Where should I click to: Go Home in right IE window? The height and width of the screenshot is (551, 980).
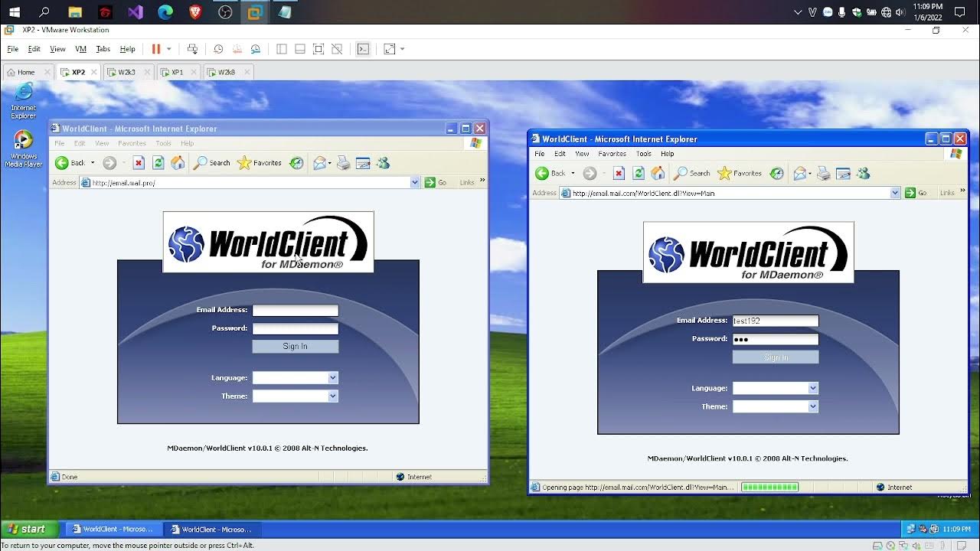click(658, 174)
